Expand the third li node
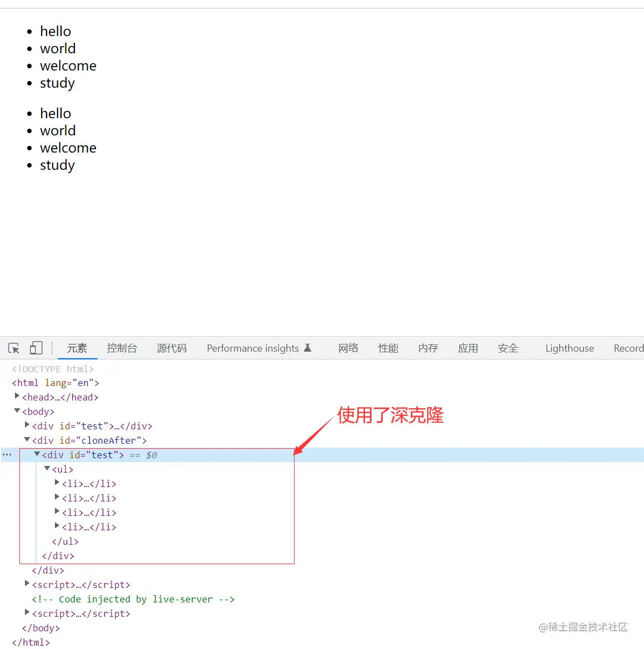Screen dimensions: 644x649 coord(57,511)
